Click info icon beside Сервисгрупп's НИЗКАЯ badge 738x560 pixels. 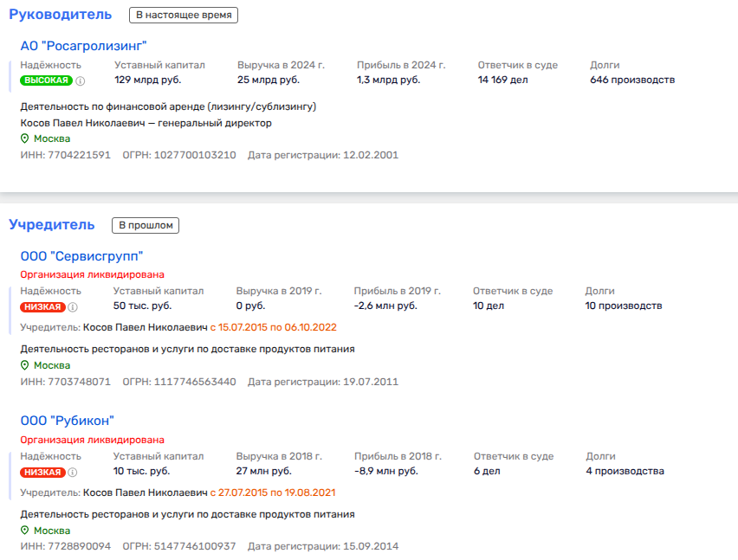pos(73,306)
